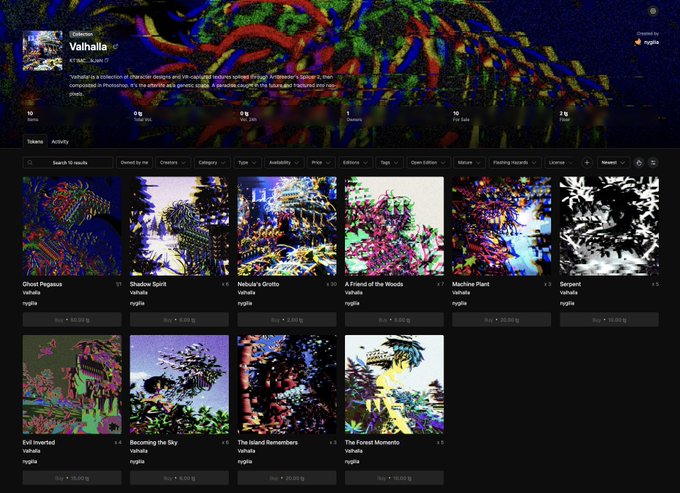Open the view options sliders icon
Viewport: 680px width, 493px height.
653,163
